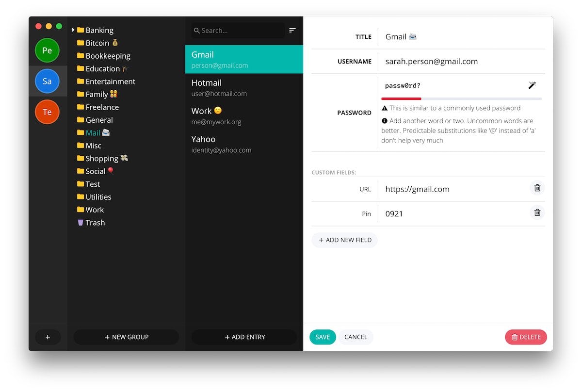Viewport: 582px width, 392px height.
Task: Add a new vault with plus button
Action: tap(48, 337)
